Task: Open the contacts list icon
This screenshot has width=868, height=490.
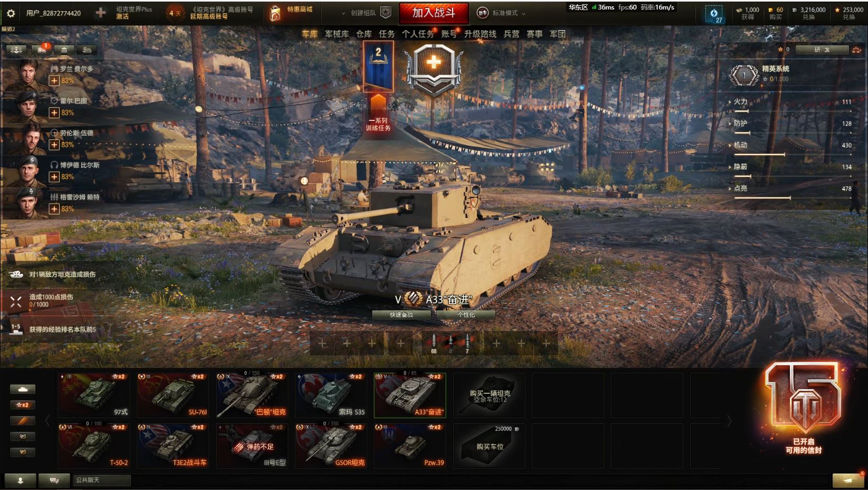Action: 21,480
